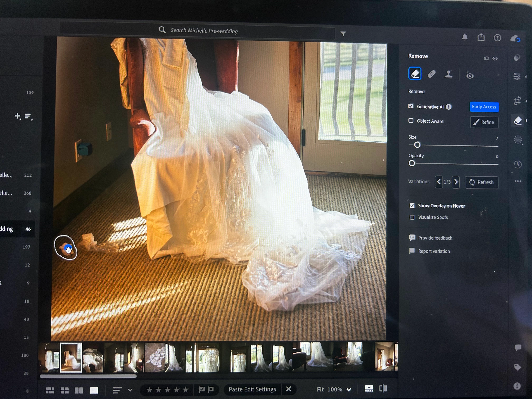Open the Fit zoom dropdown arrow
The image size is (532, 399).
(349, 390)
